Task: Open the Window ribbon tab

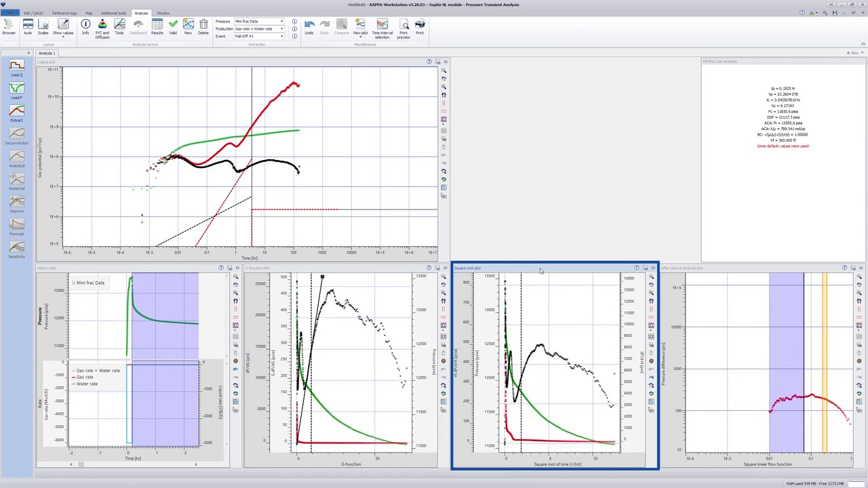Action: [x=163, y=13]
